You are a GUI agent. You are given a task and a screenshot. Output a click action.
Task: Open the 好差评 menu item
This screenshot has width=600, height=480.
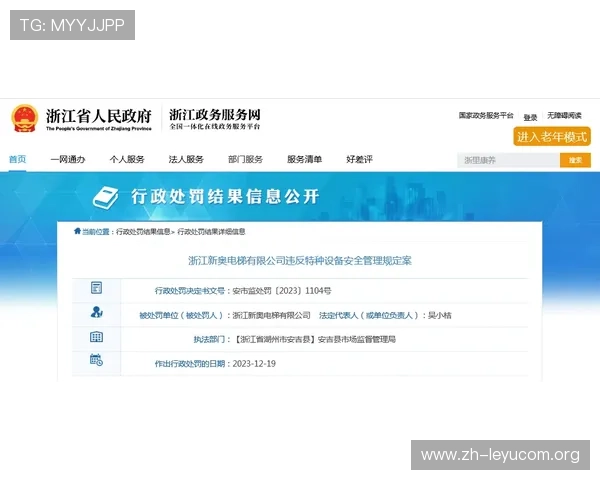(359, 159)
